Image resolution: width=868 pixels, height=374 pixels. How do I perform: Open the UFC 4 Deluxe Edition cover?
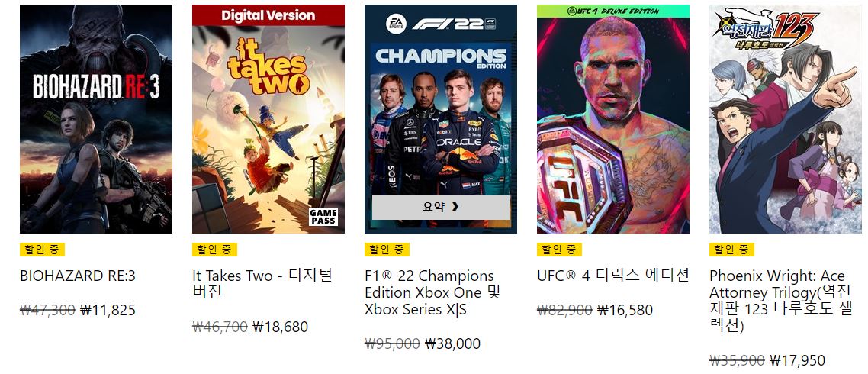point(613,119)
